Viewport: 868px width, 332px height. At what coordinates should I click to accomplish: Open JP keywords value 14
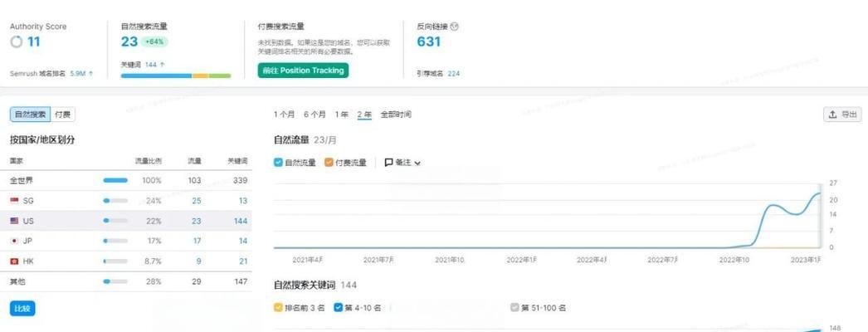point(243,241)
